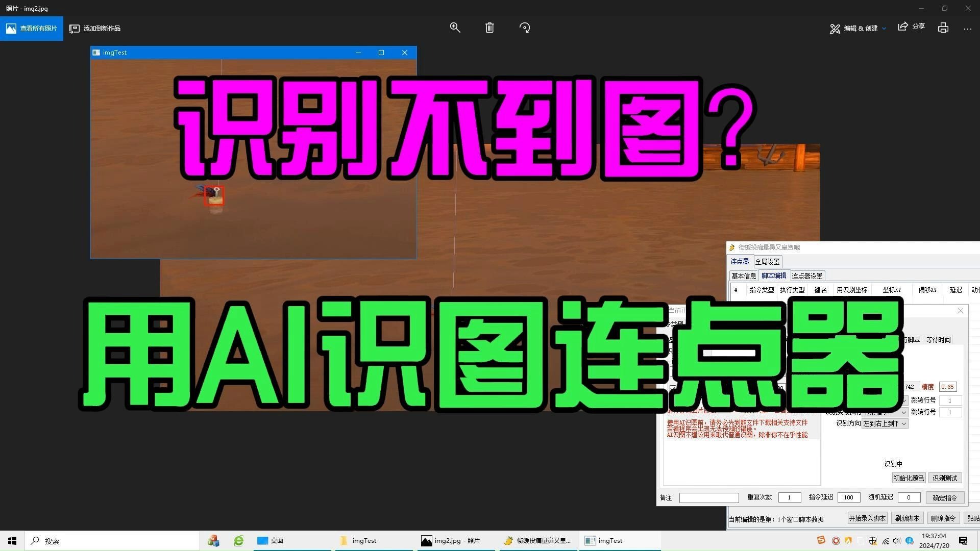Open the 识别方向 dropdown

(885, 423)
